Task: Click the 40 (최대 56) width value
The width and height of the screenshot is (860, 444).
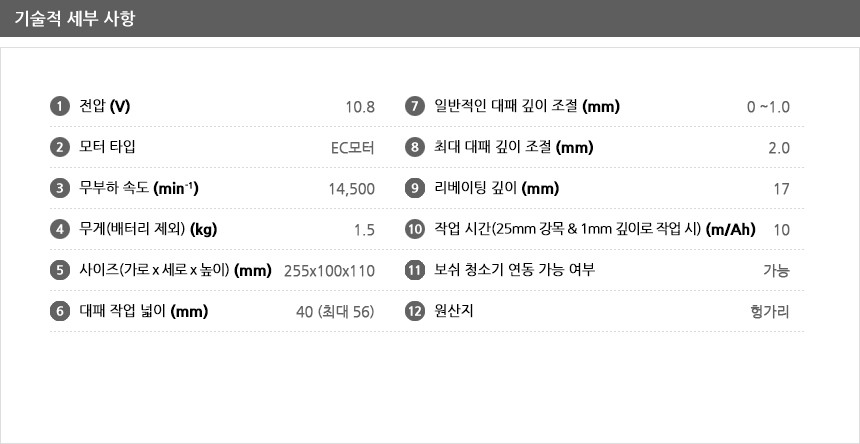Action: point(335,312)
